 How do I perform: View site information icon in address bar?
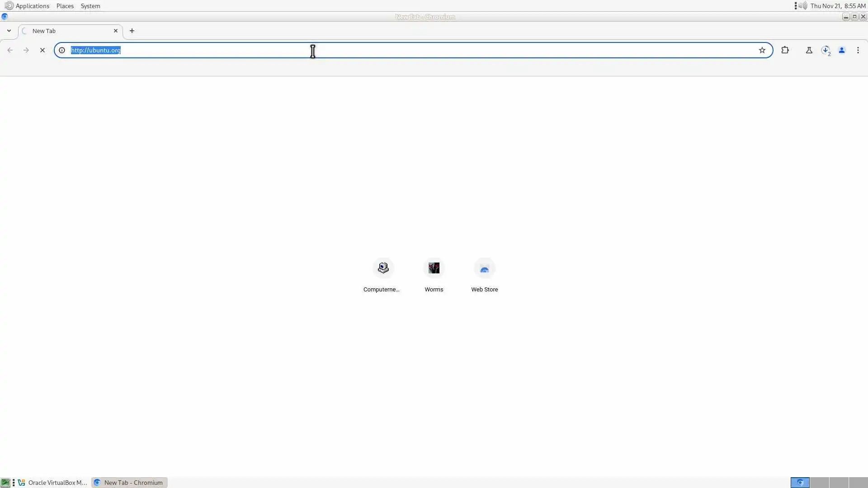point(62,50)
